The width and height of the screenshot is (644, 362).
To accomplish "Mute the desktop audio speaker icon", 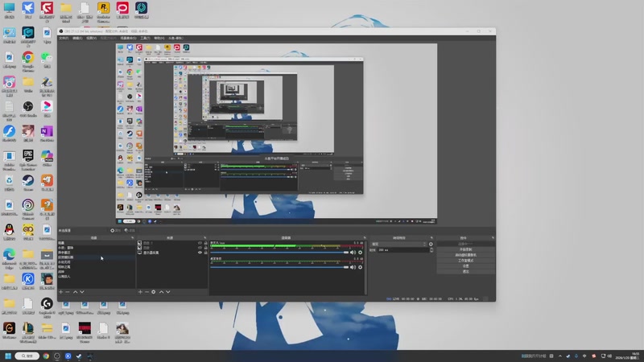I will pos(353,267).
